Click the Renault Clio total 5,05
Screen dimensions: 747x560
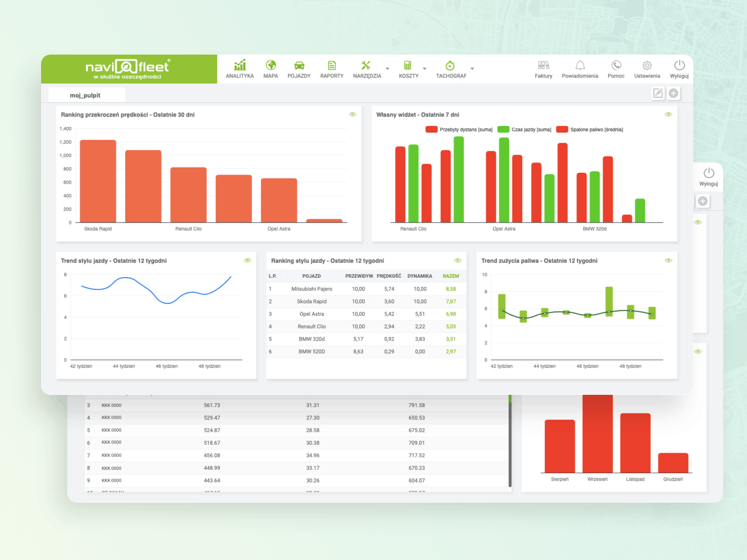tap(451, 327)
